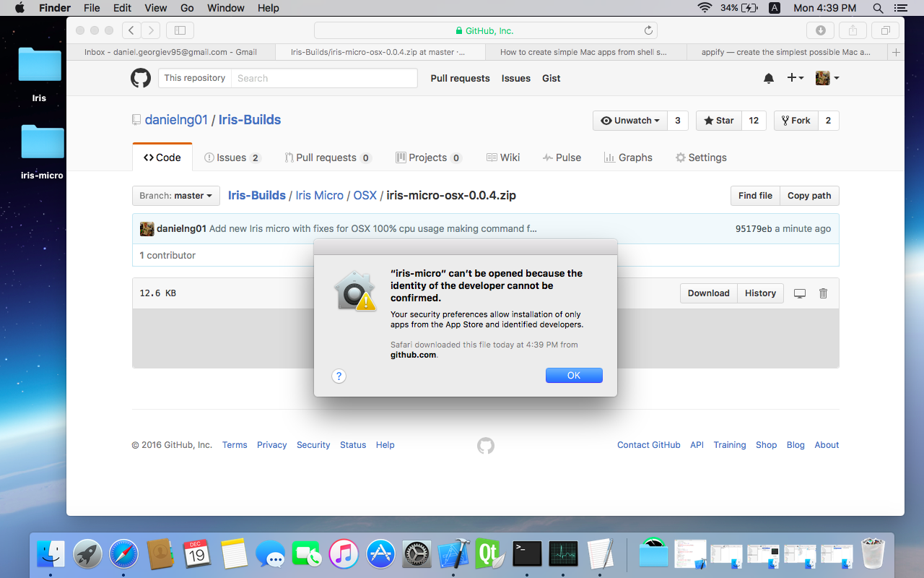The height and width of the screenshot is (578, 924).
Task: Open the repository Issues tab
Action: pos(232,158)
